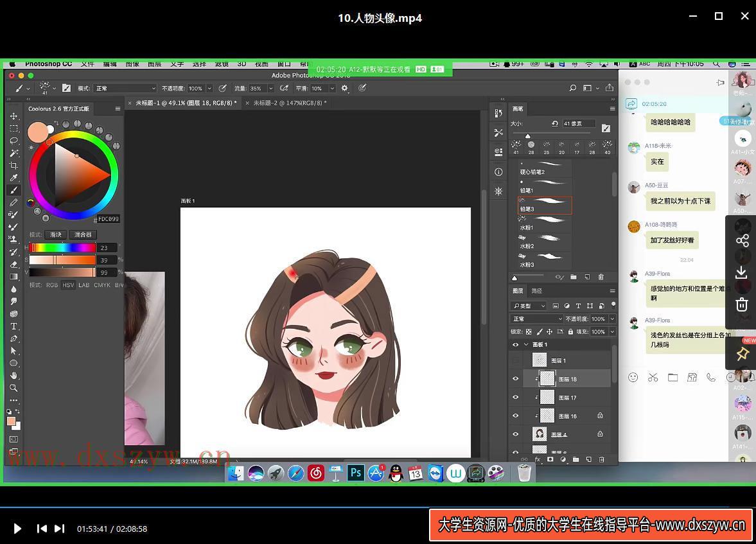Hide layer 图层 18

pyautogui.click(x=515, y=379)
